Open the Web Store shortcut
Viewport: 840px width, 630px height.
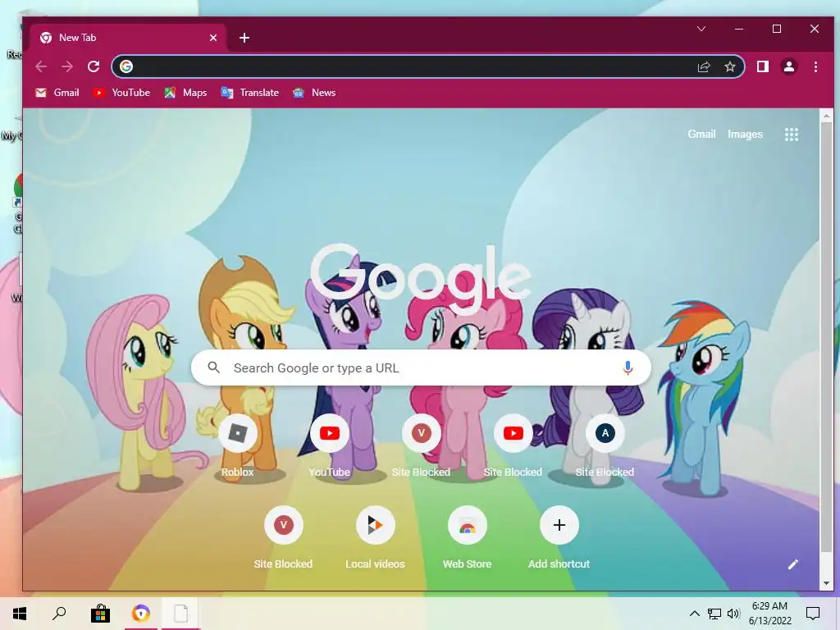click(x=467, y=538)
